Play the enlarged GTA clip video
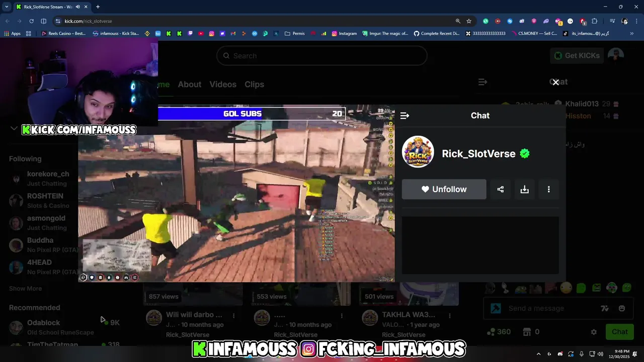This screenshot has width=644, height=362. [236, 194]
